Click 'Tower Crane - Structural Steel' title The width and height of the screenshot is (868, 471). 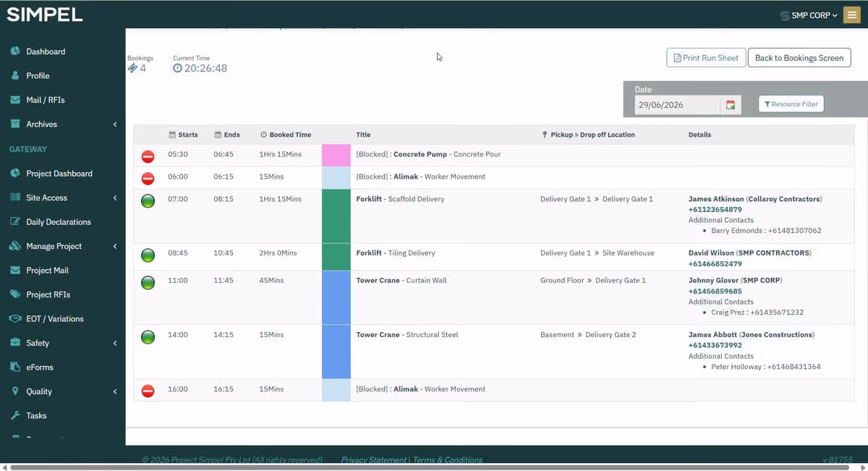(407, 335)
